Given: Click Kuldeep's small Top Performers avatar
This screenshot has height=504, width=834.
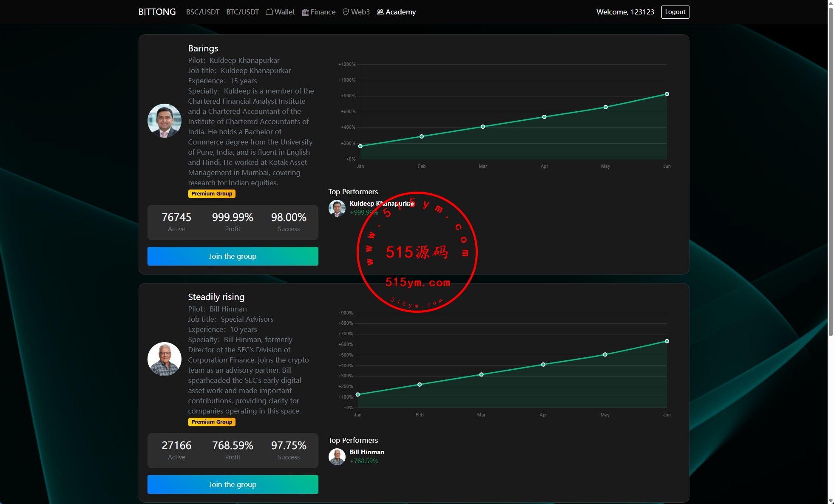Looking at the screenshot, I should [337, 208].
